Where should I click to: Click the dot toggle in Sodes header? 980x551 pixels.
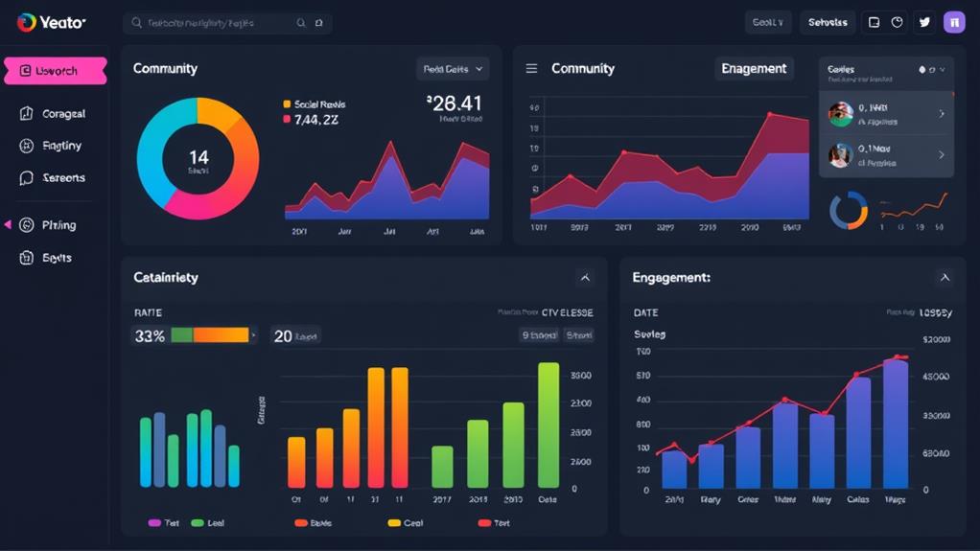(922, 69)
